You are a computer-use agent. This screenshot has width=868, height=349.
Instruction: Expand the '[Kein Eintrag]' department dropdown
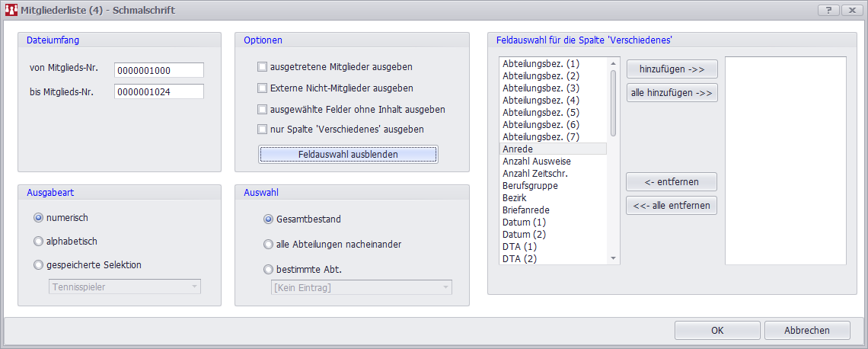pyautogui.click(x=445, y=287)
